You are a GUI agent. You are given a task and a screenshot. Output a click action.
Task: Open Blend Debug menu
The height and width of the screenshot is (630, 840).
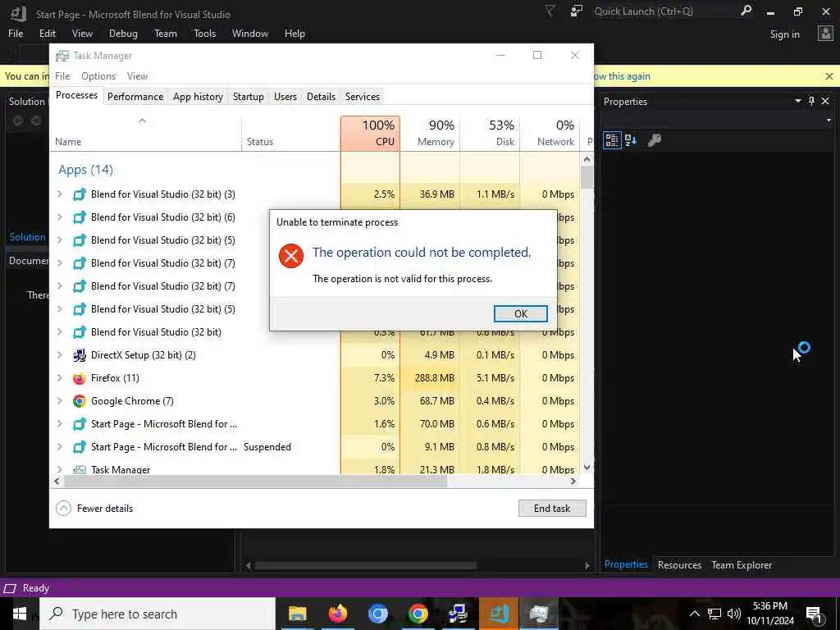[123, 33]
